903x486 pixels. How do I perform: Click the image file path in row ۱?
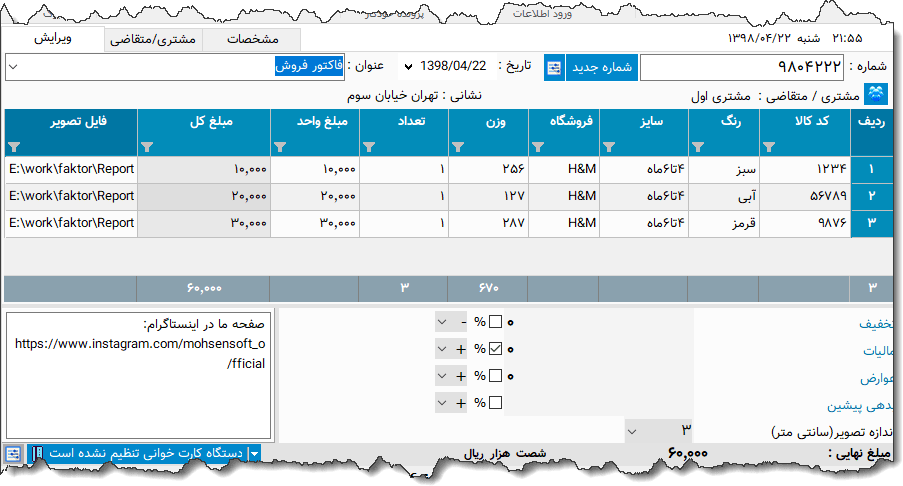click(x=71, y=169)
